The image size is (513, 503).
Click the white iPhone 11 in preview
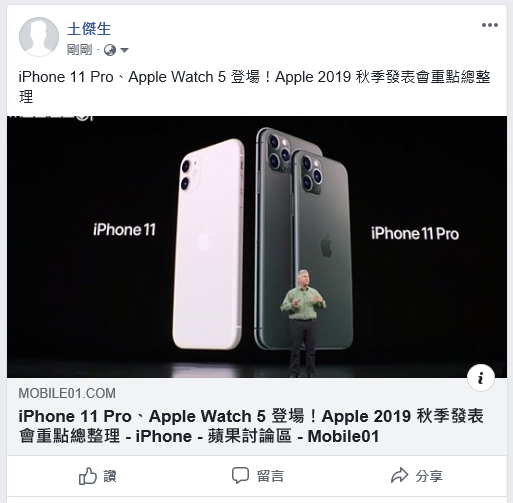209,244
